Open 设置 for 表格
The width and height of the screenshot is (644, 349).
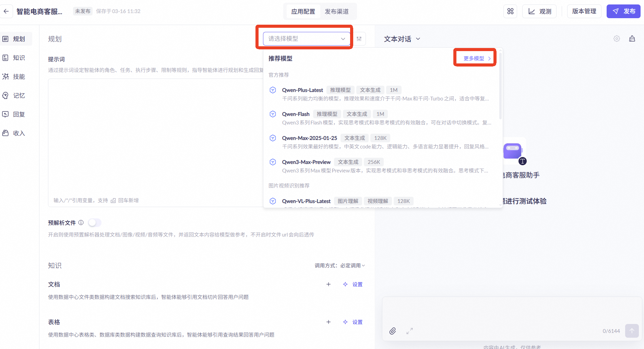(353, 322)
